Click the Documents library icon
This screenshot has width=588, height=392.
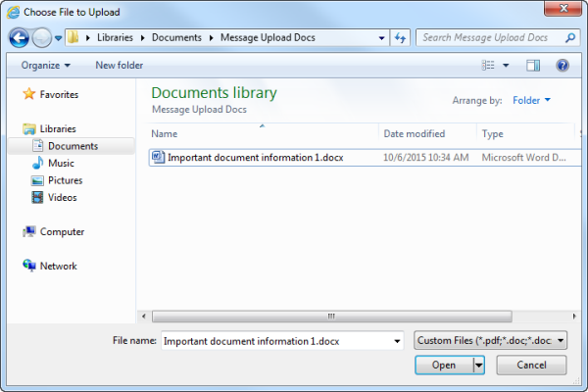[x=37, y=146]
